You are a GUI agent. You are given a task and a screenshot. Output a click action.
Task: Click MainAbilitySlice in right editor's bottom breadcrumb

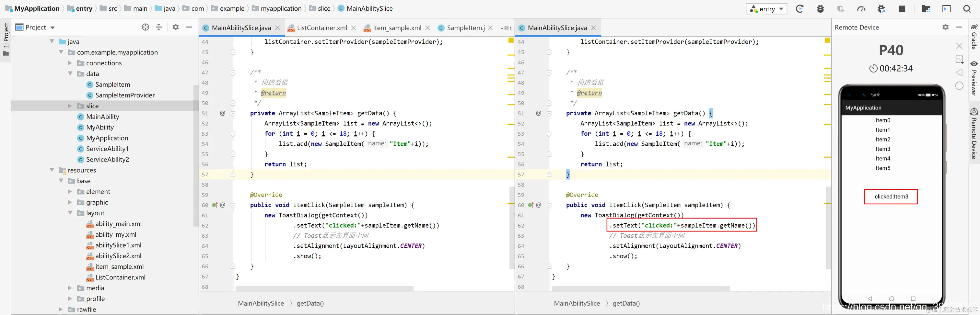point(577,303)
